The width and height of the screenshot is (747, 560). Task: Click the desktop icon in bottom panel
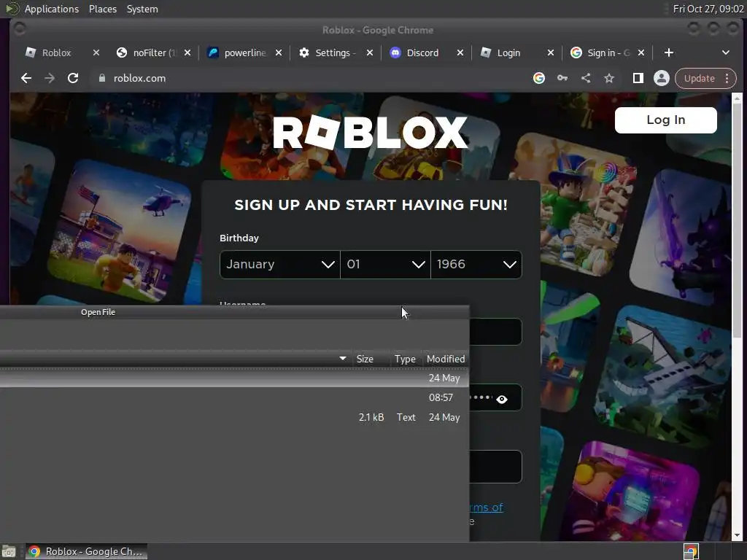[x=9, y=551]
